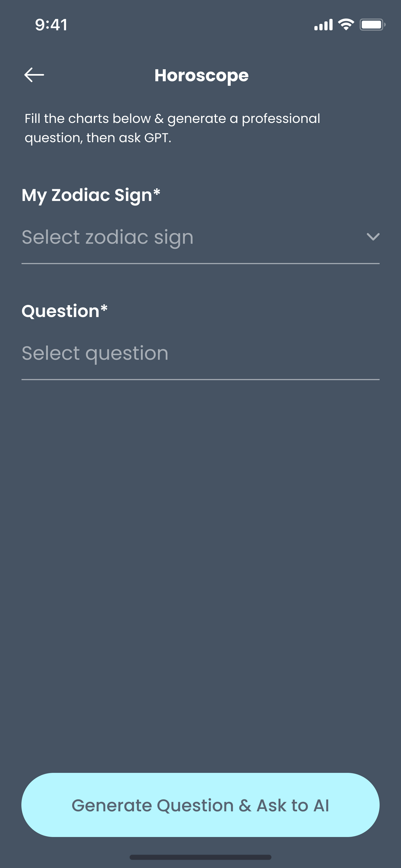Tap the Wi-Fi status icon
The width and height of the screenshot is (401, 868).
click(346, 24)
